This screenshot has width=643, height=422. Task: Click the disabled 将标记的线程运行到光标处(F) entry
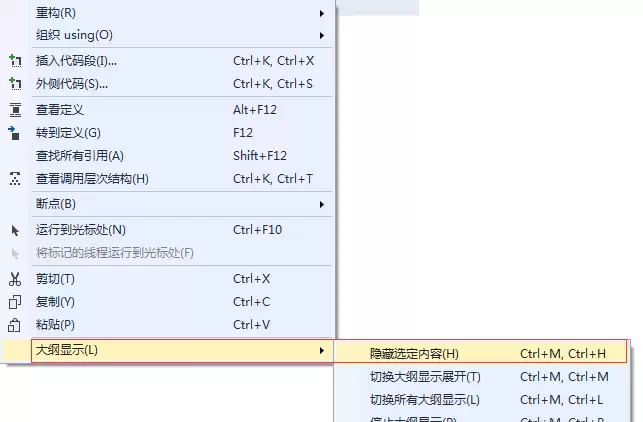(x=115, y=253)
